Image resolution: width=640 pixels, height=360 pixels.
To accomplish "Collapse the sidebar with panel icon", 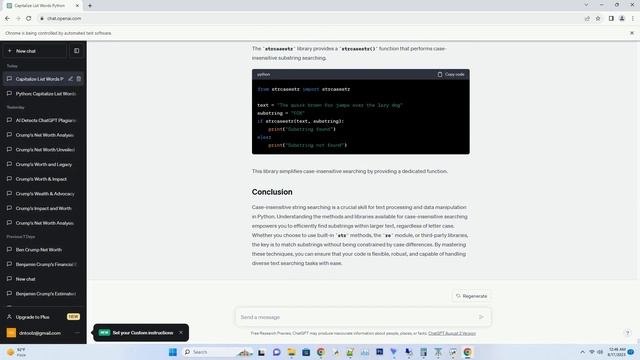I will [x=76, y=51].
